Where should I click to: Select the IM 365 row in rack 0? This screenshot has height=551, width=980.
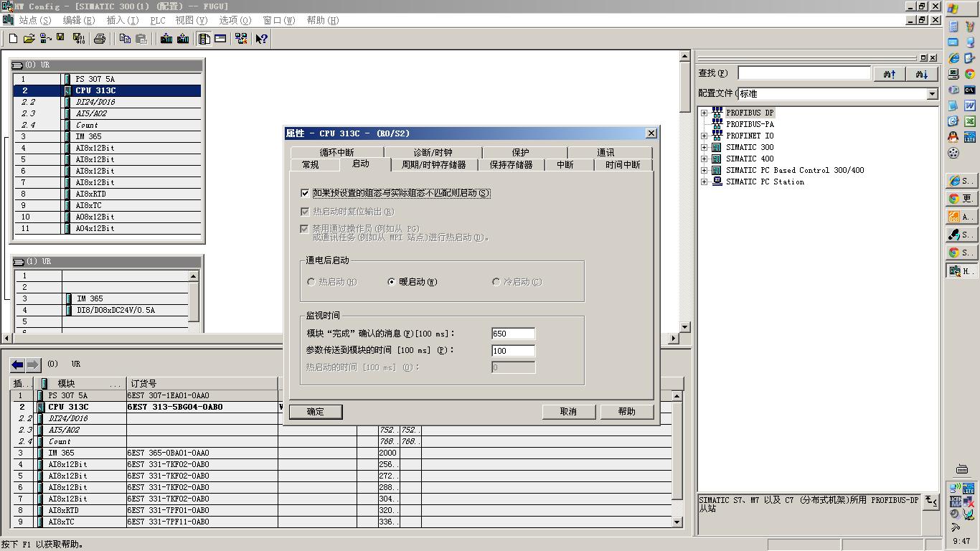(x=108, y=136)
